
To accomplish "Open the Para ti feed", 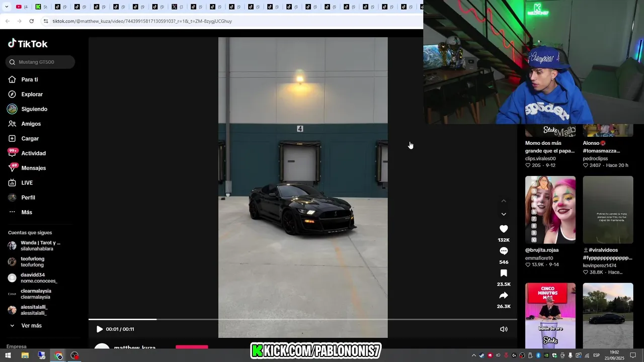I will (30, 79).
